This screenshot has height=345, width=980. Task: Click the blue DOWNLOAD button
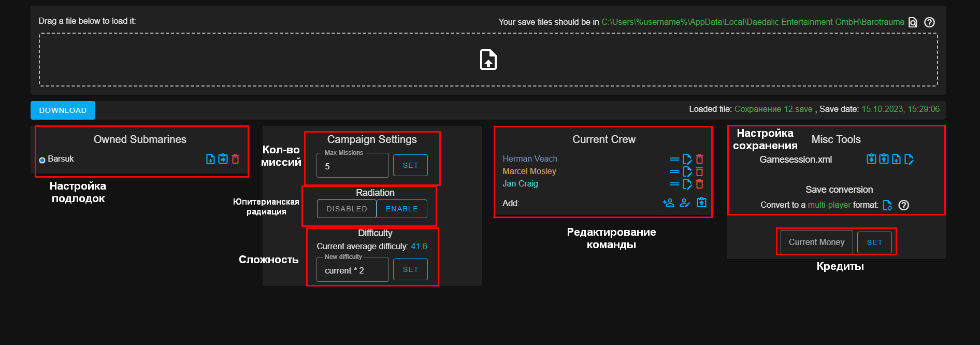coord(63,110)
